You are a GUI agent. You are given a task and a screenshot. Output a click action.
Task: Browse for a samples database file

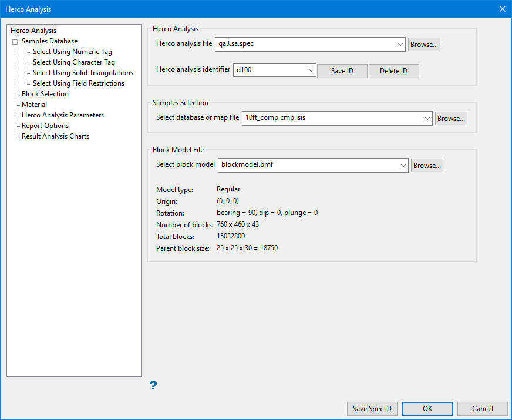coord(451,118)
